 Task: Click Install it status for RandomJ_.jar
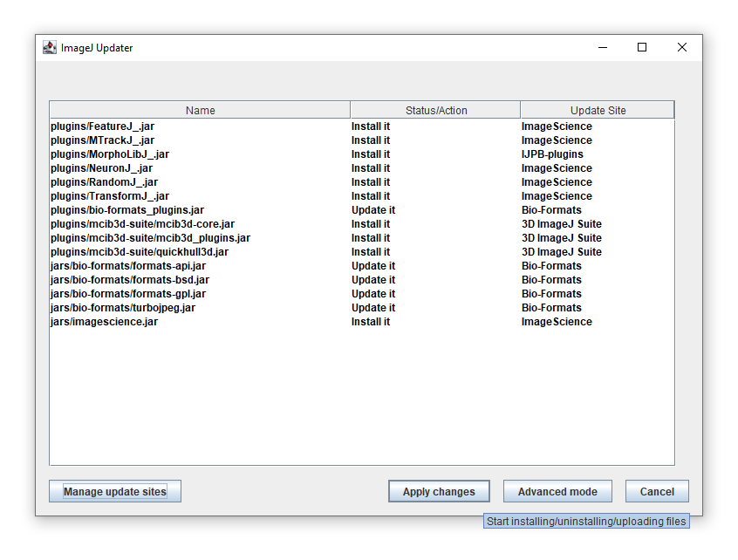point(371,182)
